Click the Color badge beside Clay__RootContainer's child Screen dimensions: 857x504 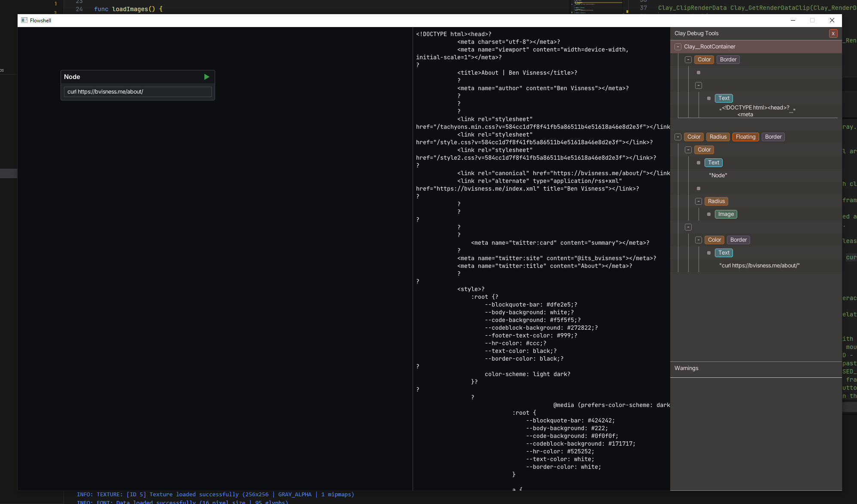click(704, 60)
